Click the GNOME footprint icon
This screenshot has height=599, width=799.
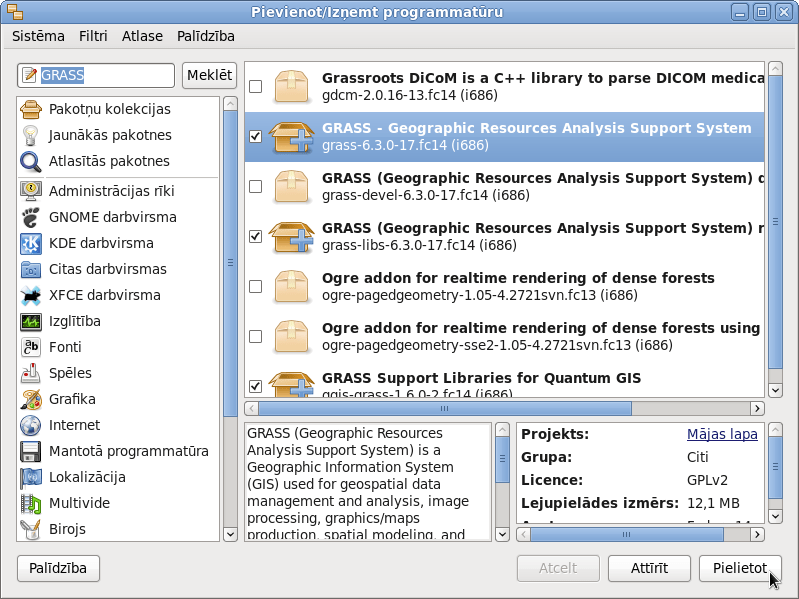coord(31,217)
